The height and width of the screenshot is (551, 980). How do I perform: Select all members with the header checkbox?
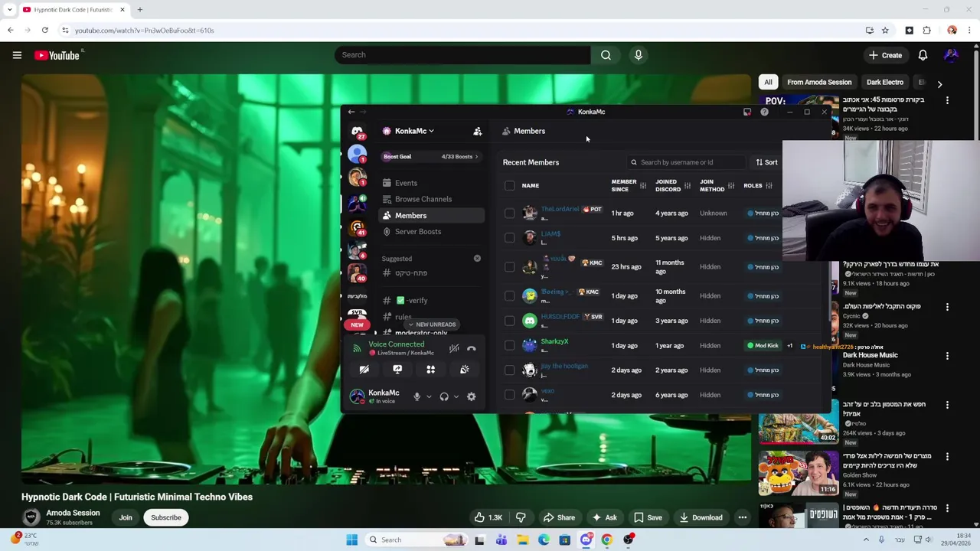(x=509, y=185)
